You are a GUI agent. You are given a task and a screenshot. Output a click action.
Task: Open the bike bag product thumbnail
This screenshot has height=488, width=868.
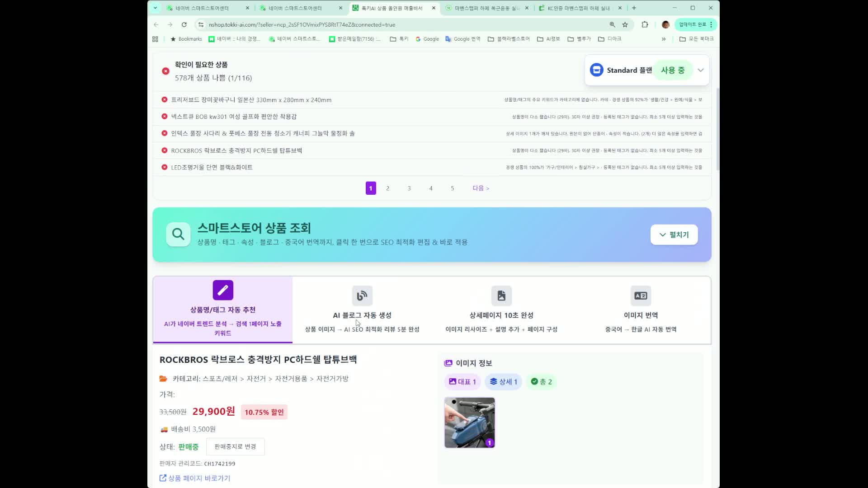pos(469,423)
